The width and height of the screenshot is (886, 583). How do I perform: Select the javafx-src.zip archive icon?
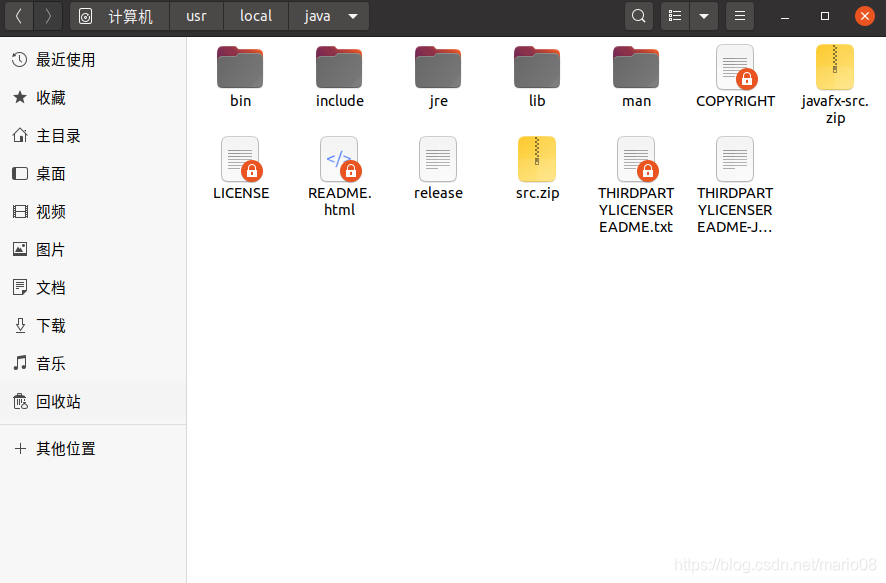point(835,67)
